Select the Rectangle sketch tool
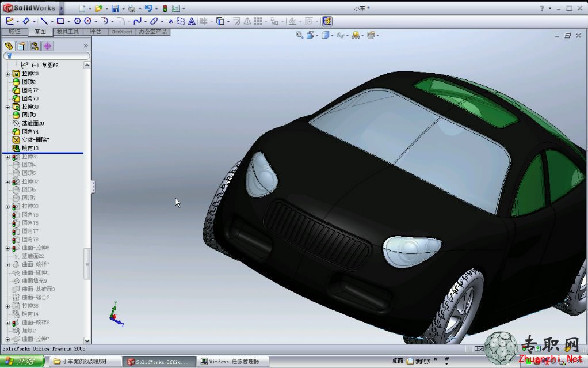The width and height of the screenshot is (588, 368). (x=60, y=21)
